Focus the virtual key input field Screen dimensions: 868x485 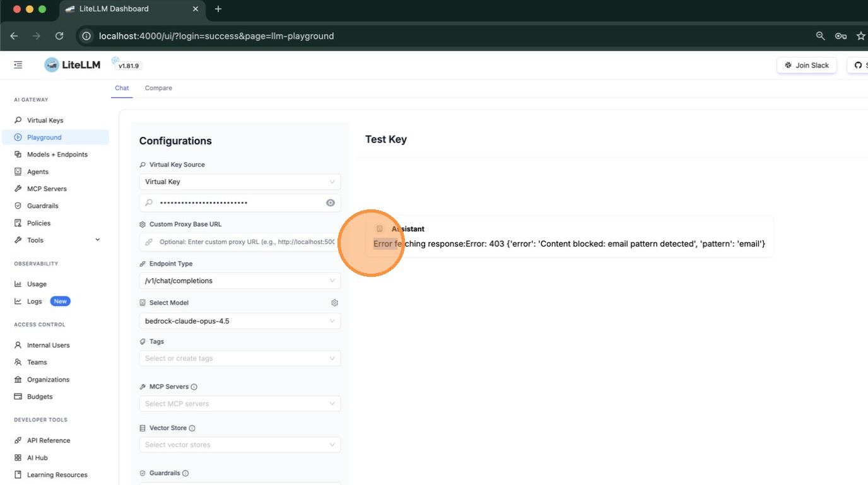(240, 202)
